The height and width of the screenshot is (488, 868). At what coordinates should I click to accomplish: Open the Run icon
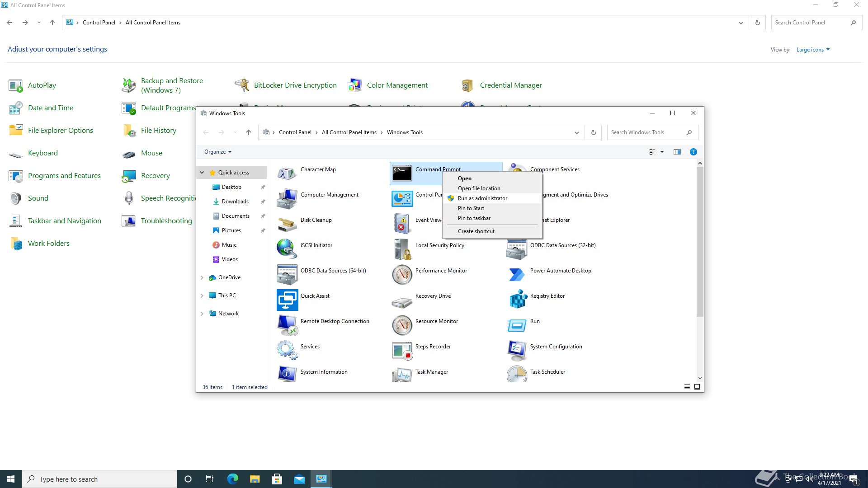516,325
